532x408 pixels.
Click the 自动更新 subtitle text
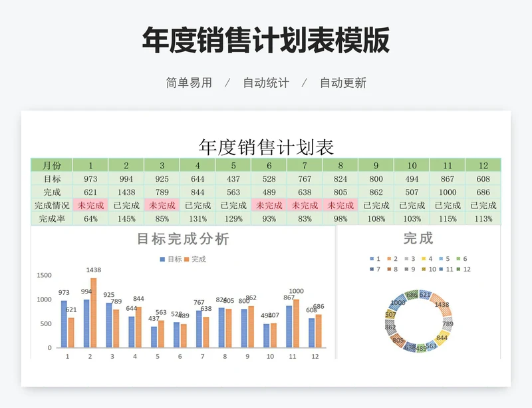[x=343, y=83]
